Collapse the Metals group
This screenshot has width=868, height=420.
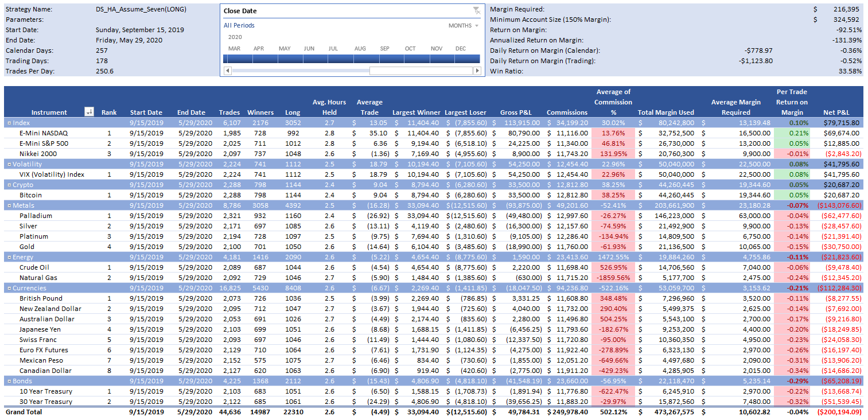click(x=9, y=205)
